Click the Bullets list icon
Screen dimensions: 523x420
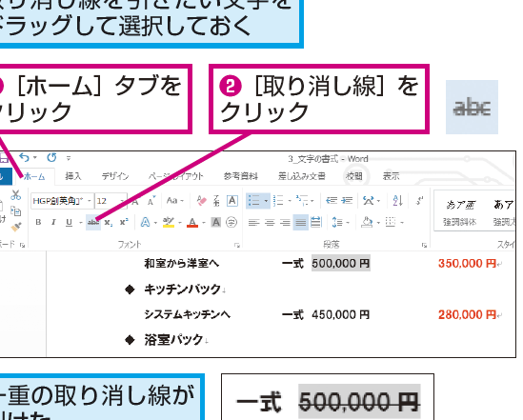pyautogui.click(x=253, y=201)
